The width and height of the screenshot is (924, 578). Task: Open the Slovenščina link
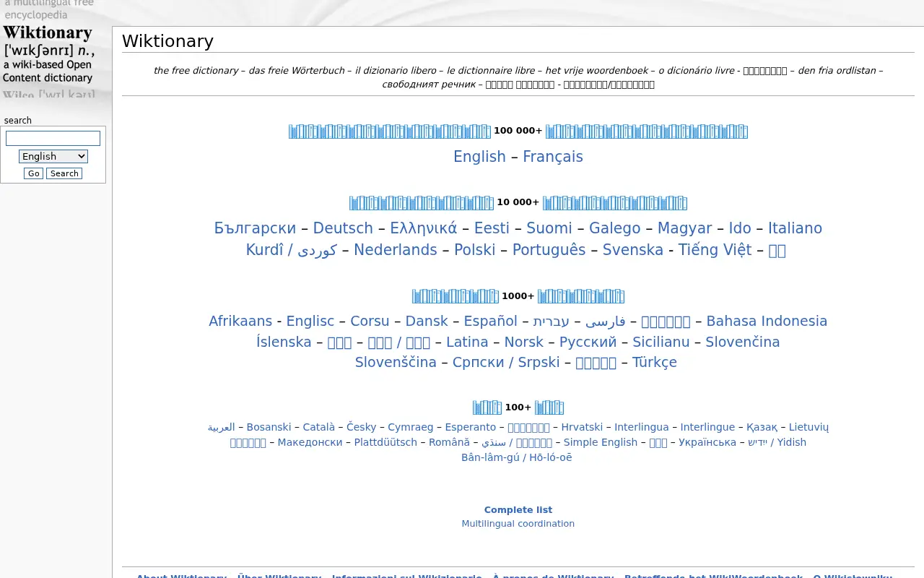(396, 363)
